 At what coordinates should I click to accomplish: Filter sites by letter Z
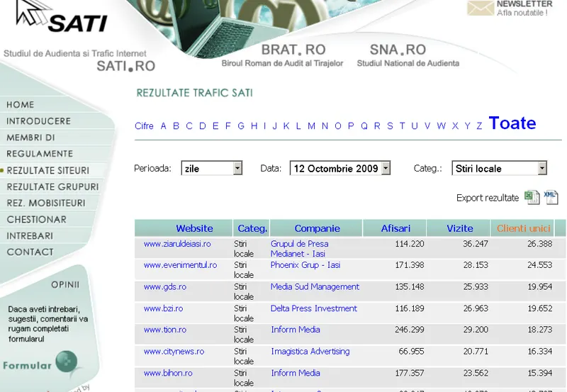point(479,126)
